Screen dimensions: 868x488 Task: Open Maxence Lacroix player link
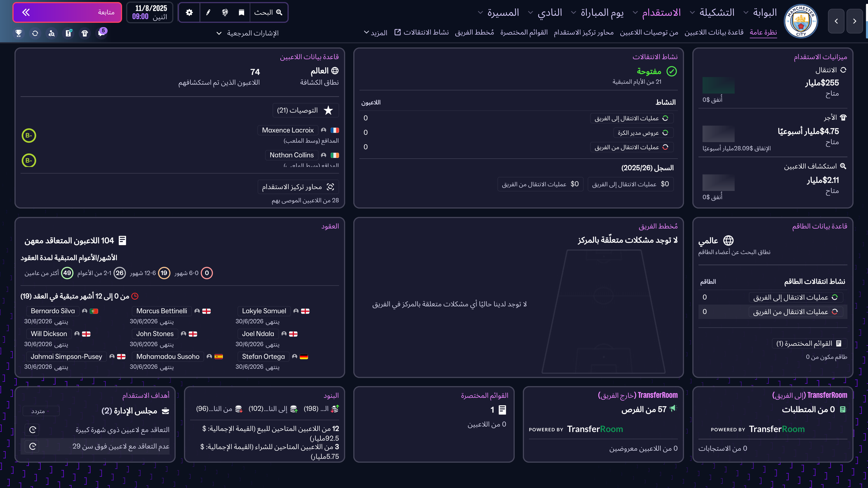tap(288, 130)
